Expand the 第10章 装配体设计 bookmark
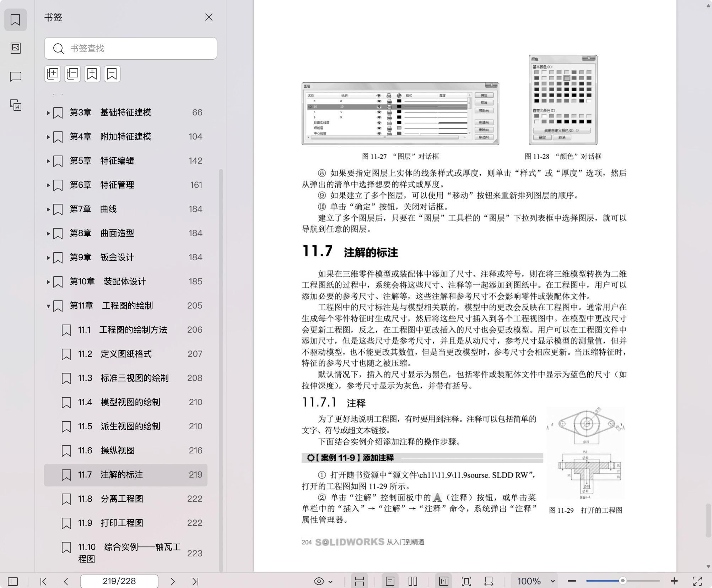Screen dimensions: 712x588 tap(48, 282)
